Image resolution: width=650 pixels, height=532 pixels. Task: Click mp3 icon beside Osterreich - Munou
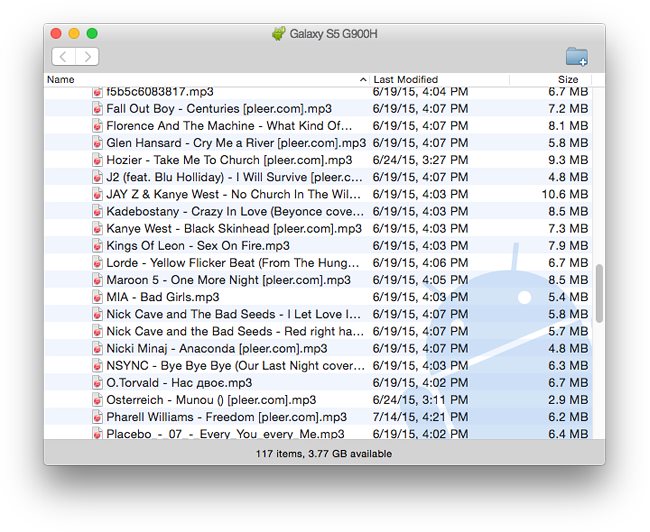tap(97, 400)
